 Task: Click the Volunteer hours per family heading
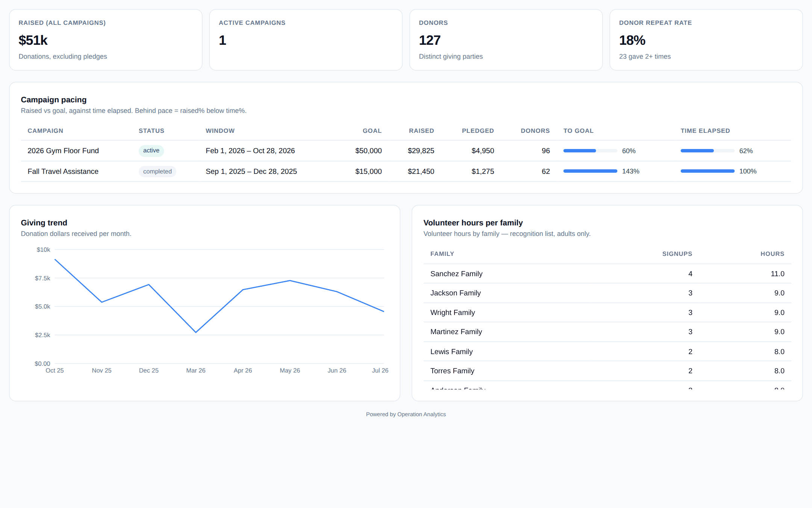(x=473, y=223)
